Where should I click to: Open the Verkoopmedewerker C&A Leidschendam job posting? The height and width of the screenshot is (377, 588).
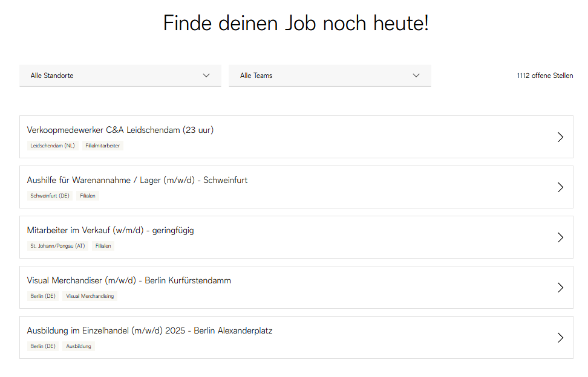(x=120, y=129)
